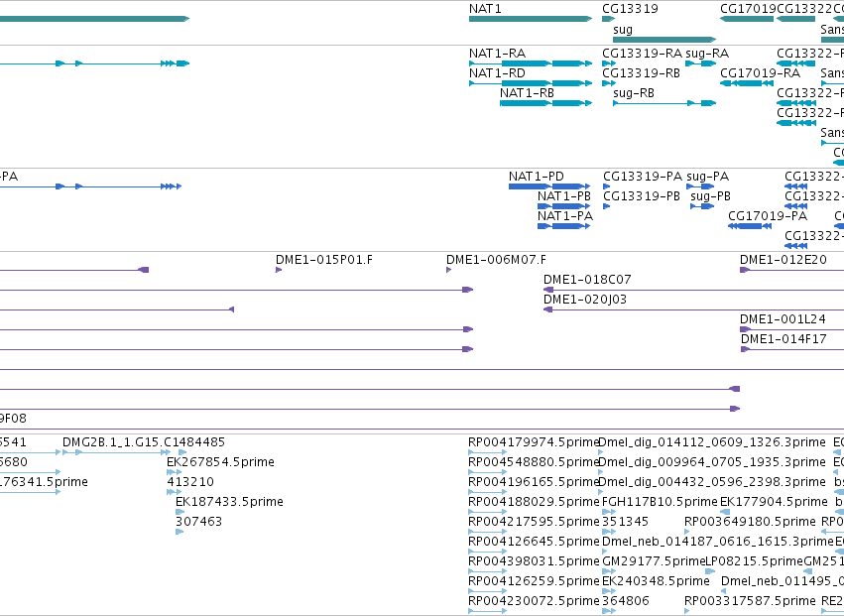This screenshot has width=844, height=616.
Task: Select the RP004217595.5prime EST label
Action: click(534, 522)
